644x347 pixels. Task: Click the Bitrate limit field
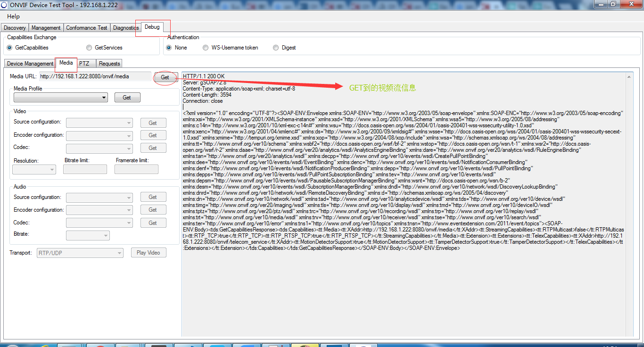[x=85, y=169]
